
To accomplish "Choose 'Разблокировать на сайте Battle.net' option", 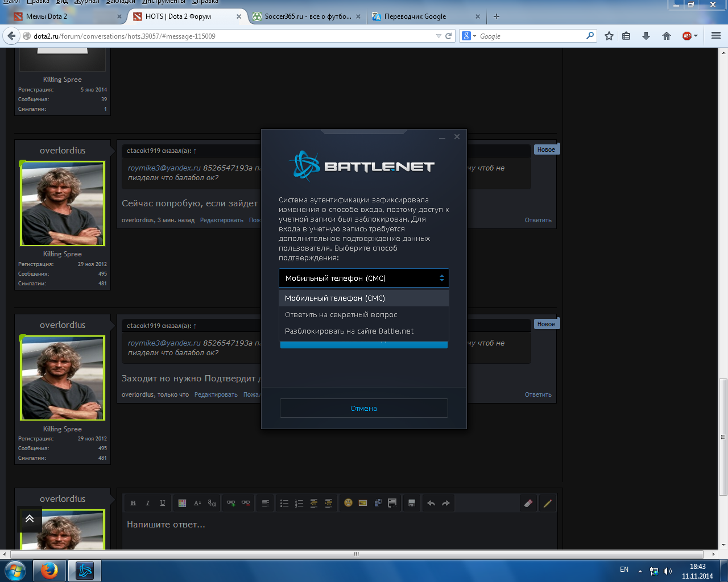I will 364,331.
